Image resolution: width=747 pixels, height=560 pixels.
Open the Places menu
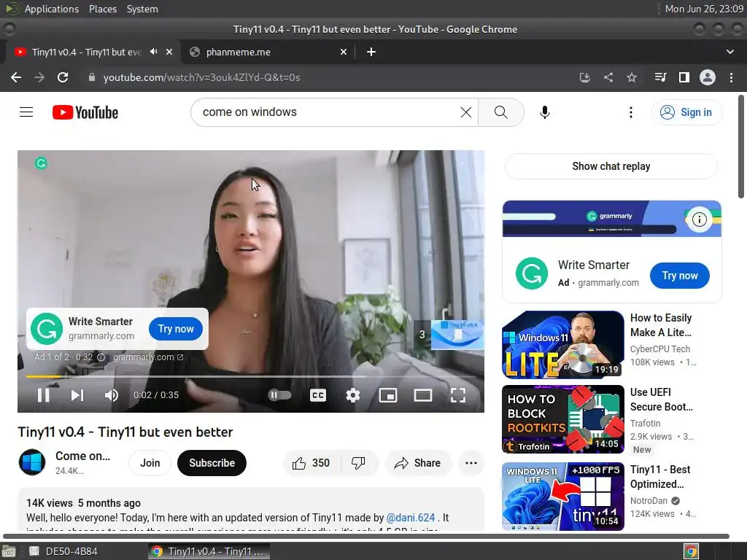tap(102, 9)
